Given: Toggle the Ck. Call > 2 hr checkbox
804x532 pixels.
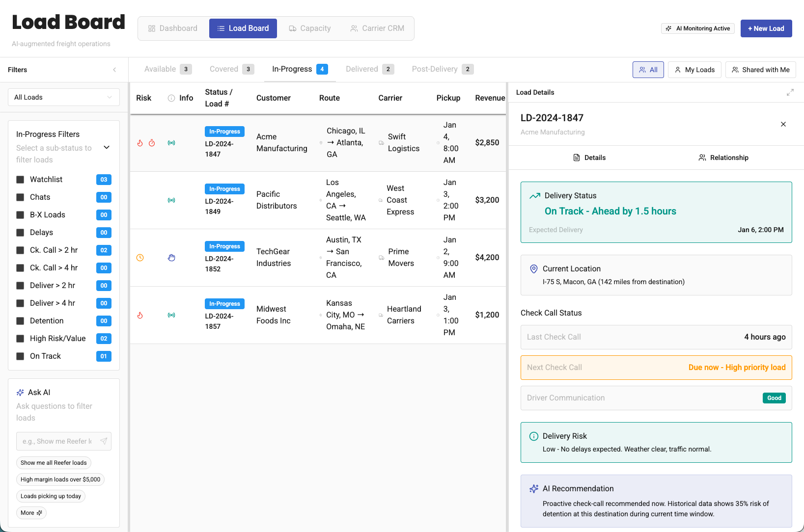Looking at the screenshot, I should [21, 250].
